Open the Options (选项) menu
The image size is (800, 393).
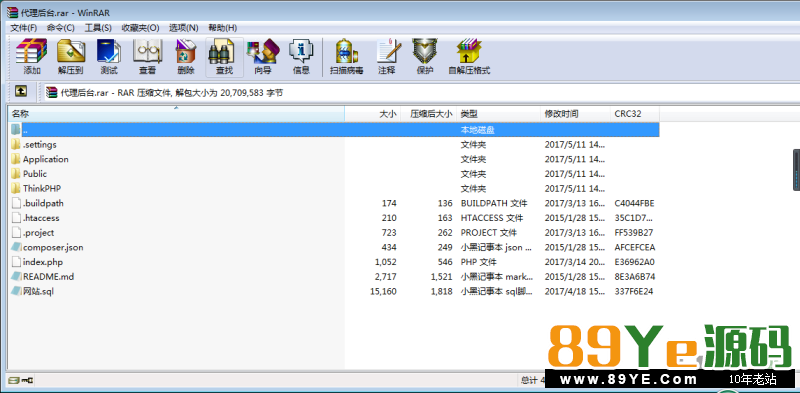[184, 28]
